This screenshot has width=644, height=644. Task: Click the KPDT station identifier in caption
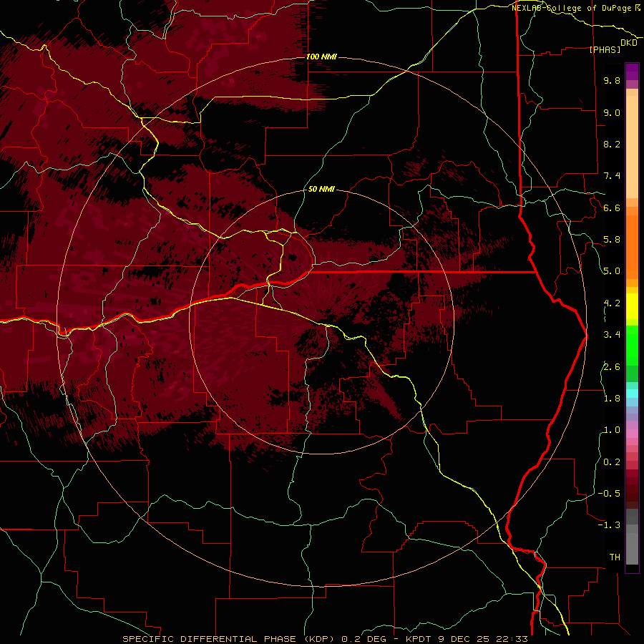(419, 639)
